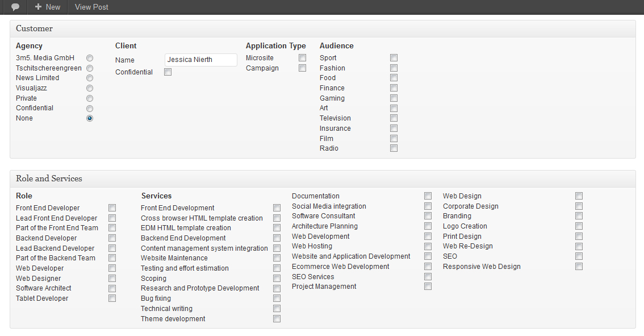
Task: Click the New plus button in admin bar
Action: click(x=47, y=7)
